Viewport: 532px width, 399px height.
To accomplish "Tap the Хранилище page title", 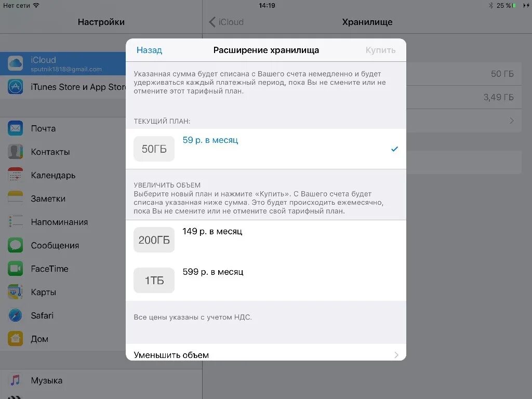I will (367, 22).
